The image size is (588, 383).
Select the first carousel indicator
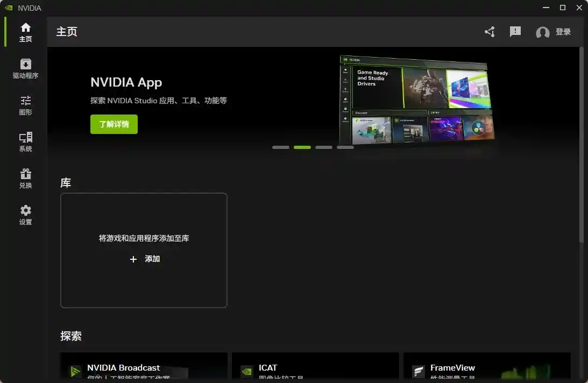(x=281, y=147)
